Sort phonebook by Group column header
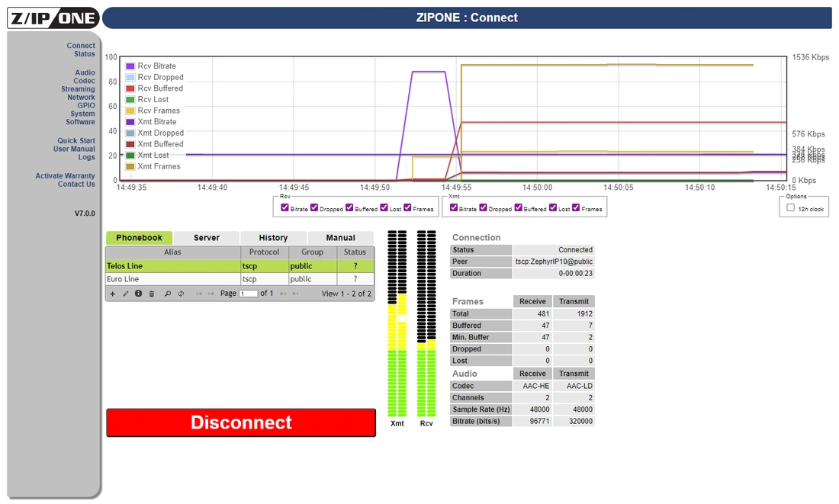This screenshot has height=504, width=839. point(313,252)
